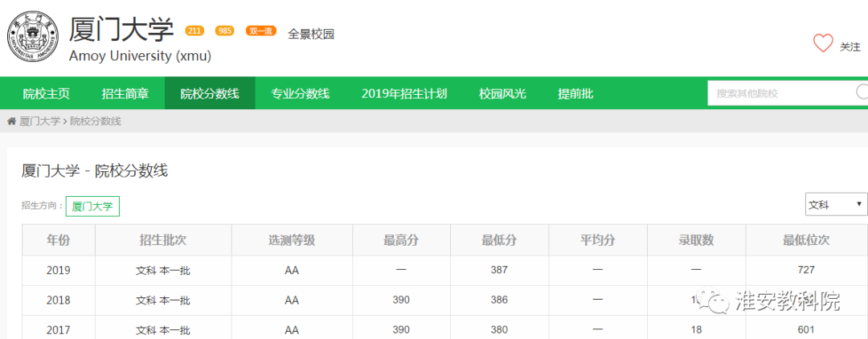Click the home icon in breadcrumb
This screenshot has width=868, height=339.
coord(11,121)
